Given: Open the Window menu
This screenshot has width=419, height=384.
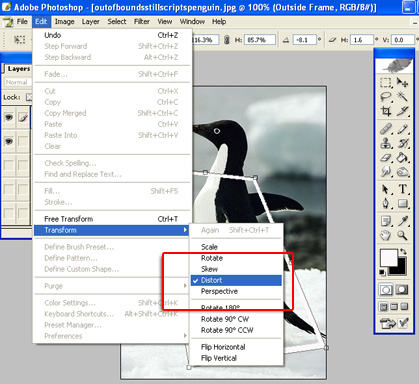Looking at the screenshot, I should 192,22.
